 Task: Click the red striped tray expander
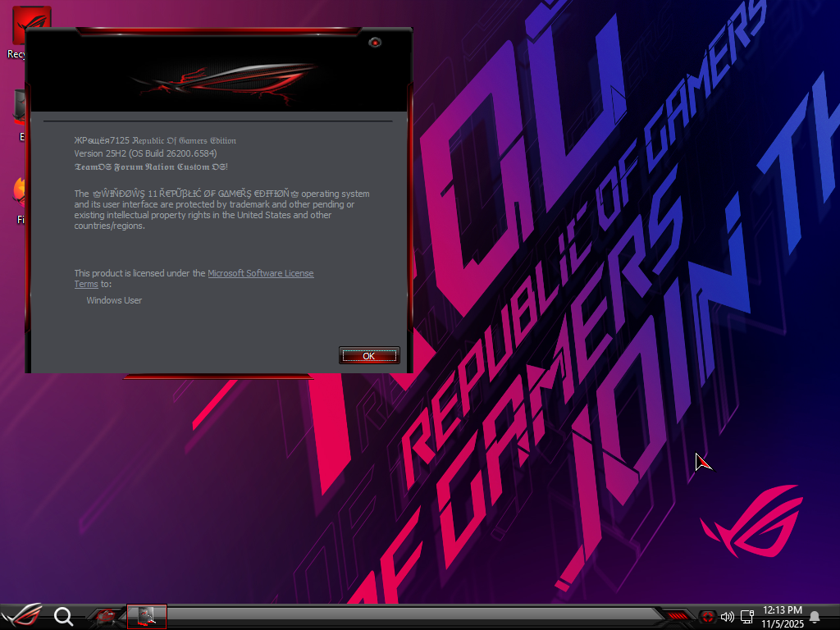(x=677, y=616)
